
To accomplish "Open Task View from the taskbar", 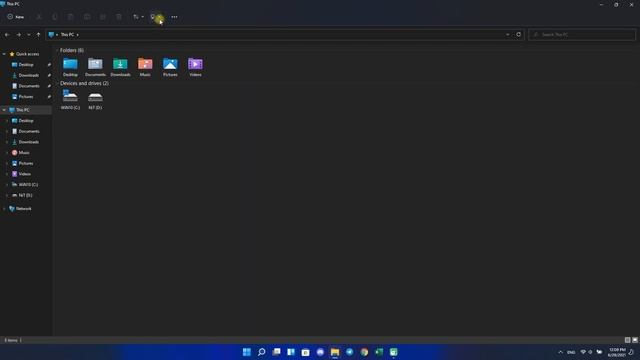I will pos(276,352).
